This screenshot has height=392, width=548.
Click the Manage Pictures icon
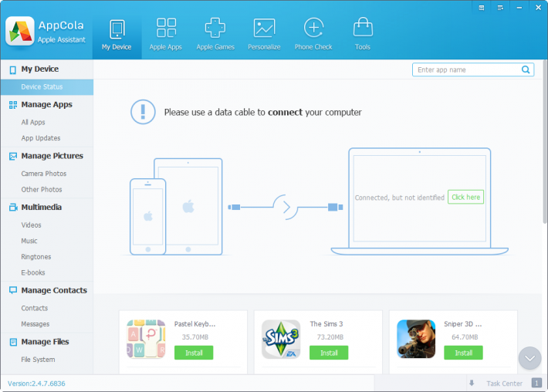tap(13, 156)
